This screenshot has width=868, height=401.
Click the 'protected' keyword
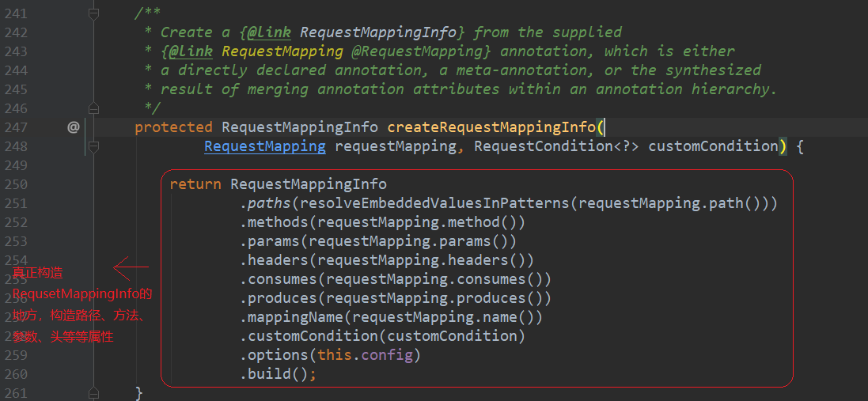[173, 127]
